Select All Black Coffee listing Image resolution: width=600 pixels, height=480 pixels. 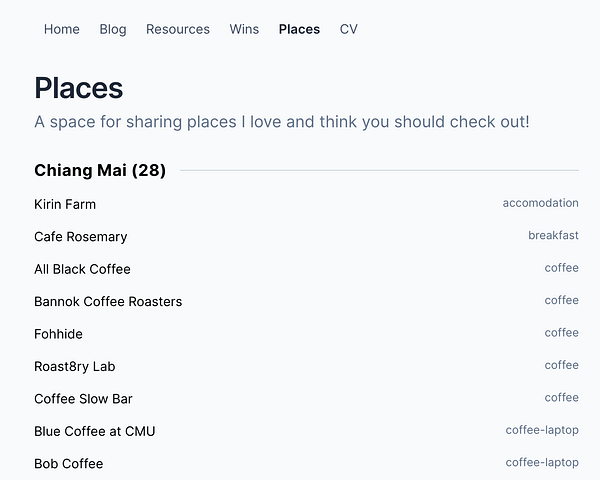[82, 269]
